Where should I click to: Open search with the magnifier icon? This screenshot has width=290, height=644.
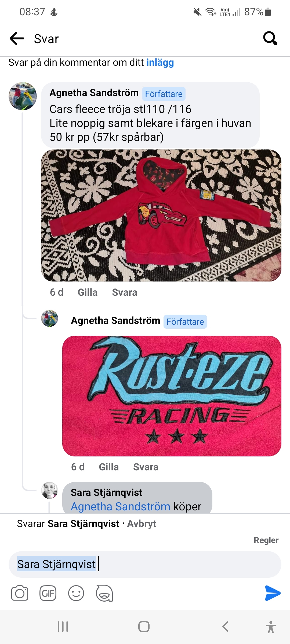click(x=270, y=38)
